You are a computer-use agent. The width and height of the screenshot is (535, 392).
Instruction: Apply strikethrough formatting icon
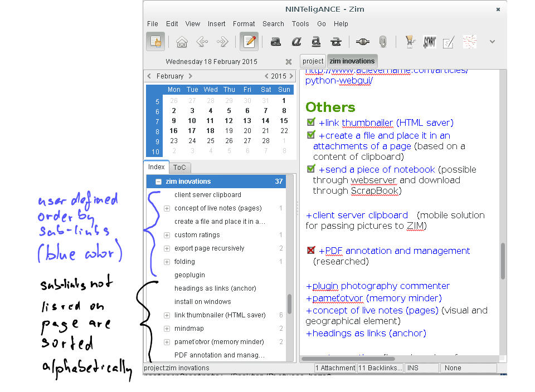pos(336,42)
